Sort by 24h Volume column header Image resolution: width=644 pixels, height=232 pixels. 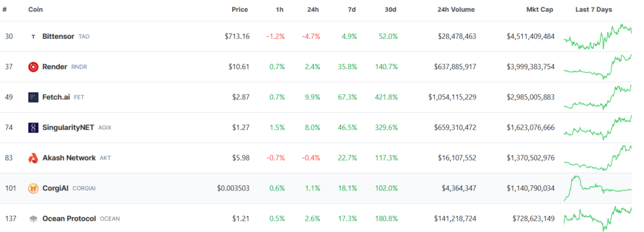(x=456, y=9)
